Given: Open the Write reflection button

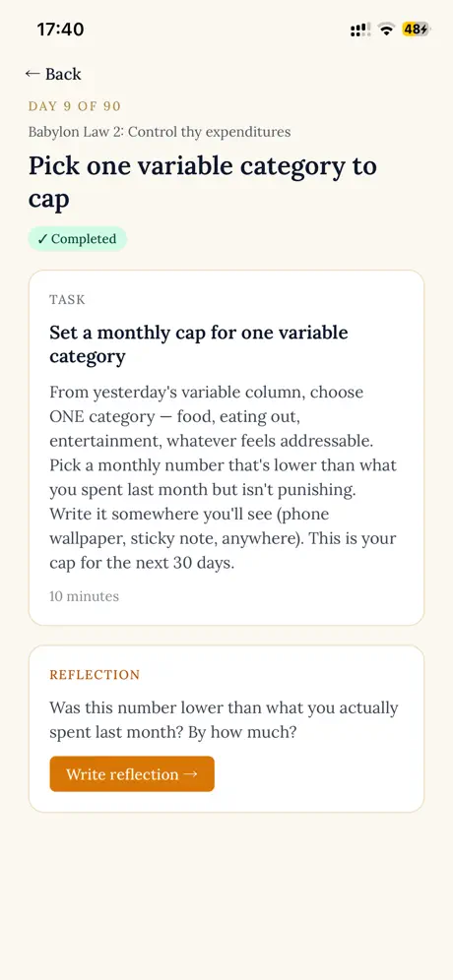Looking at the screenshot, I should (x=132, y=773).
